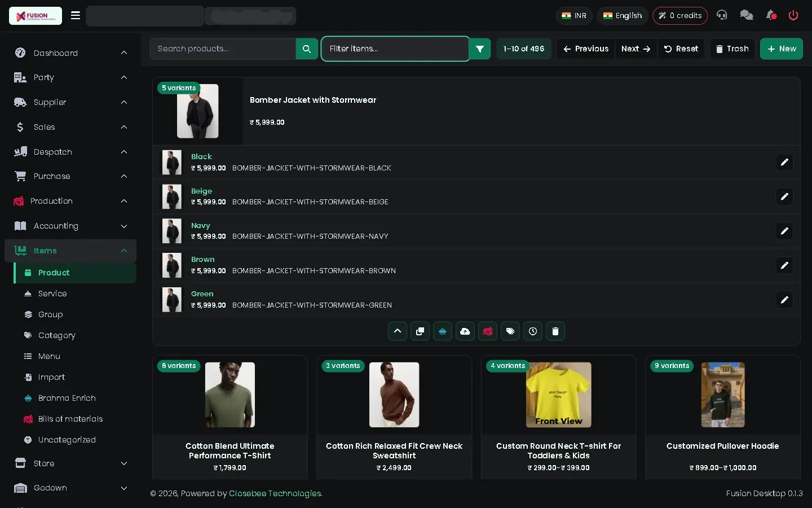Viewport: 812px width, 508px height.
Task: Follow the Closebee Technologies link
Action: [x=276, y=493]
